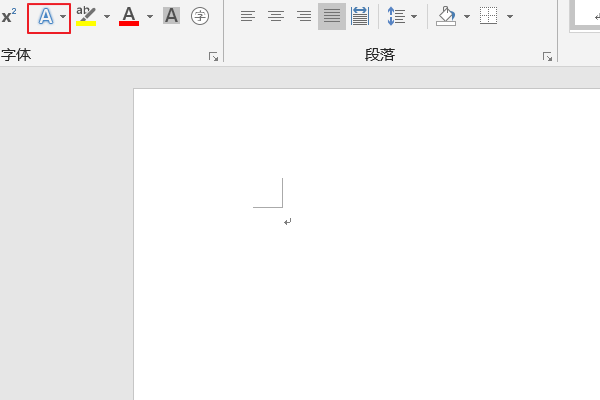
Task: Click the shading paint bucket
Action: click(x=446, y=16)
